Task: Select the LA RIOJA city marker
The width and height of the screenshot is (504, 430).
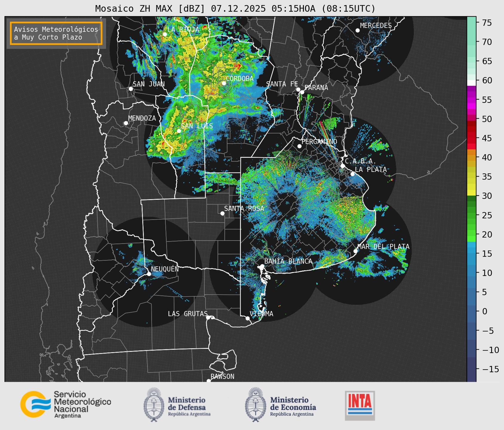Action: 165,34
